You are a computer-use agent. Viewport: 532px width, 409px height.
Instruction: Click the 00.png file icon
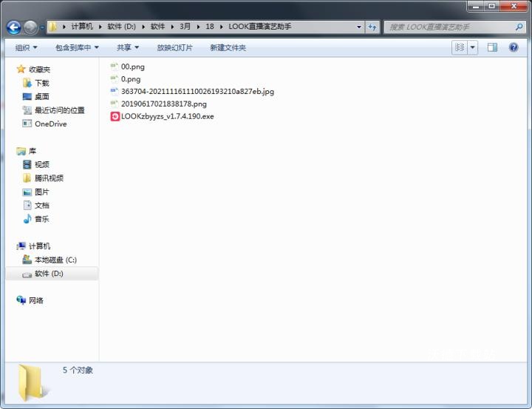click(115, 67)
